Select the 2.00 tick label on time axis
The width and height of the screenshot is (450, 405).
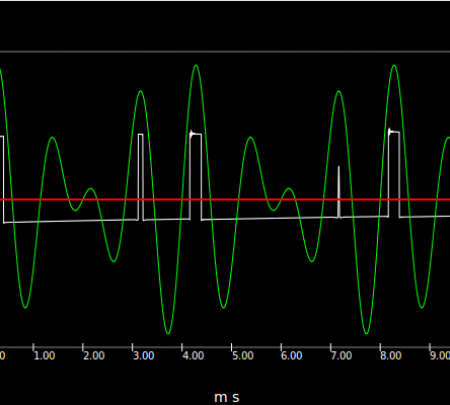tap(94, 356)
